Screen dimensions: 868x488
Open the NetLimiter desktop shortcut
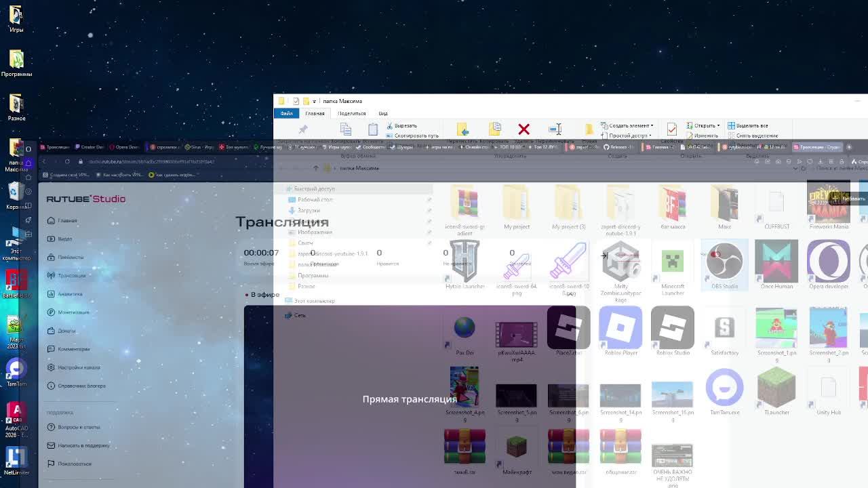pos(16,462)
